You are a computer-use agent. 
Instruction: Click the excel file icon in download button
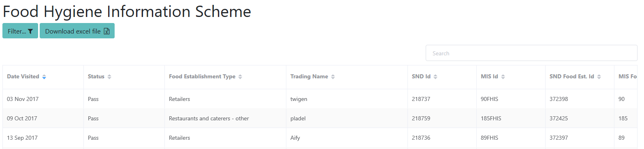[x=107, y=31]
